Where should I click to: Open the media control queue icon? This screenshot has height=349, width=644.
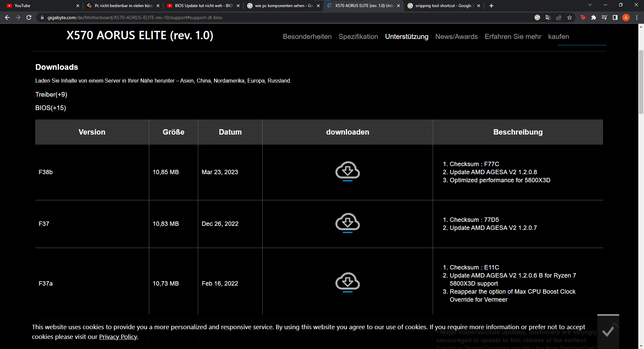[604, 17]
